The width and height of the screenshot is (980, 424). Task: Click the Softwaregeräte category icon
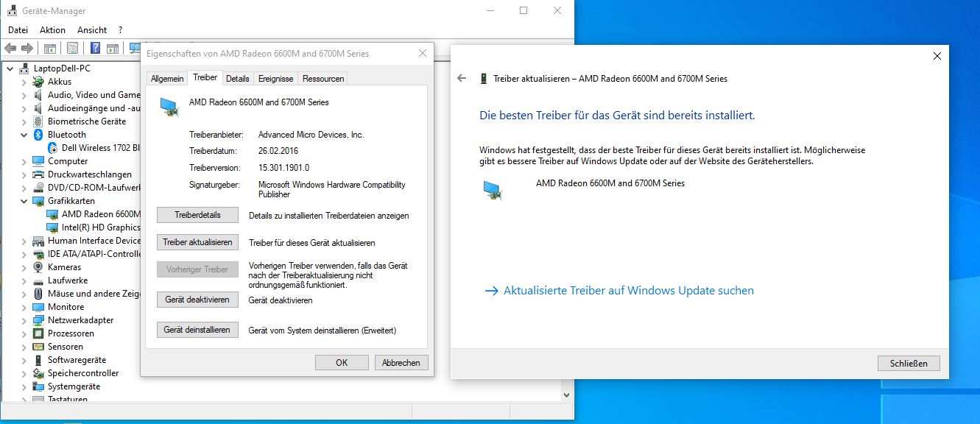[x=39, y=360]
